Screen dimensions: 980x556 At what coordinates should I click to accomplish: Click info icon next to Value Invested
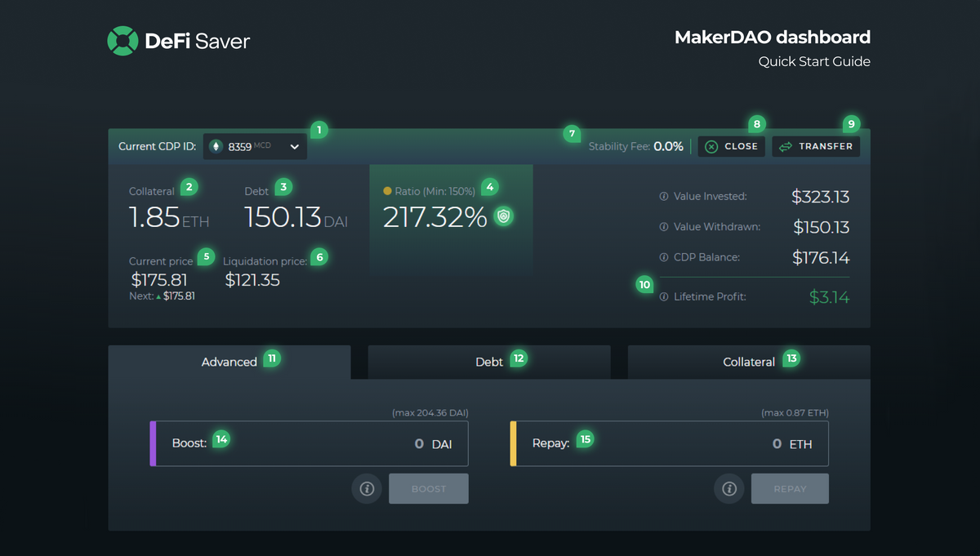[x=663, y=196]
